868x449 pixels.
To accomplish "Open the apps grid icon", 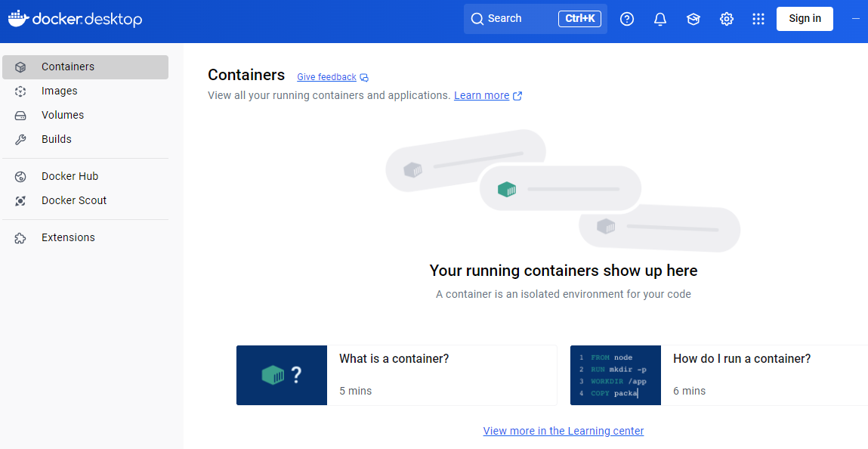I will click(758, 19).
